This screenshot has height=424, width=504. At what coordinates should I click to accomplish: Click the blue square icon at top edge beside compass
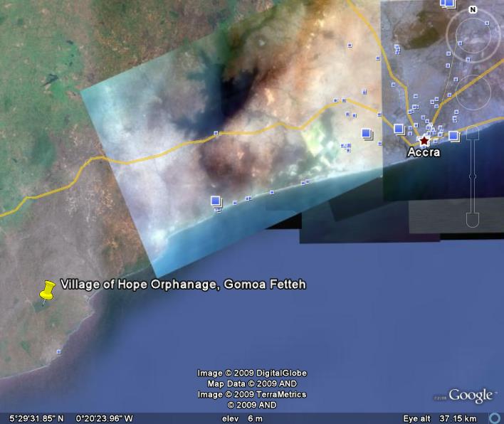click(448, 3)
